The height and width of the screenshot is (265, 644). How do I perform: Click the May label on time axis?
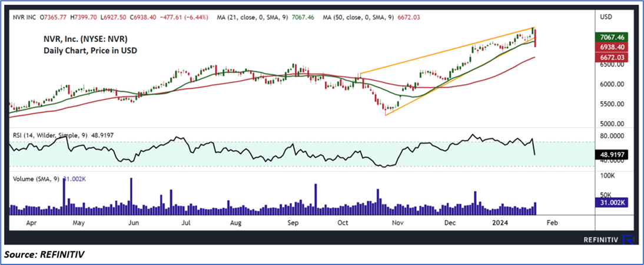[x=78, y=223]
